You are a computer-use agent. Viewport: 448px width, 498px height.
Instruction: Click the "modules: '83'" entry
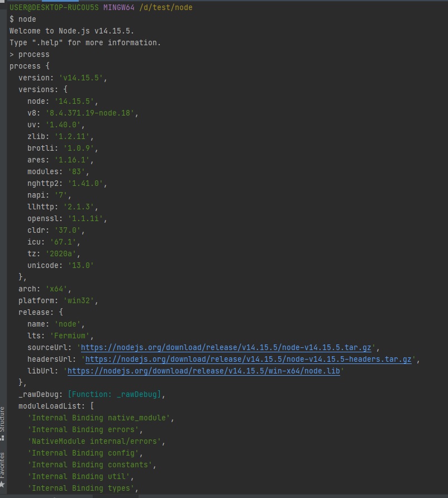(59, 172)
